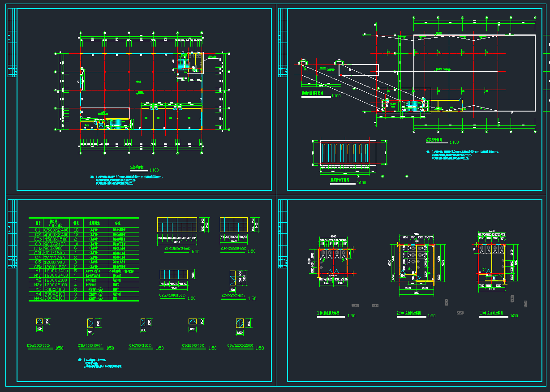Select the 2# restroom detail plan
The width and height of the screenshot is (550, 392).
416,264
